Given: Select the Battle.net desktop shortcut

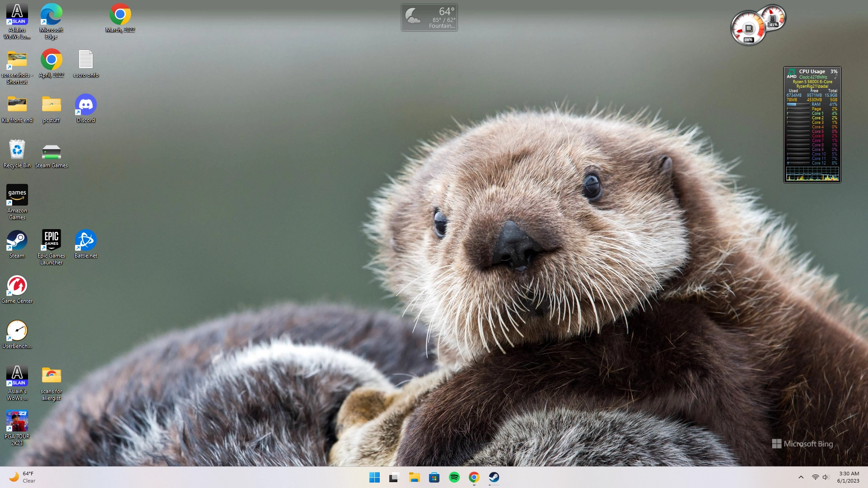Looking at the screenshot, I should pos(86,244).
